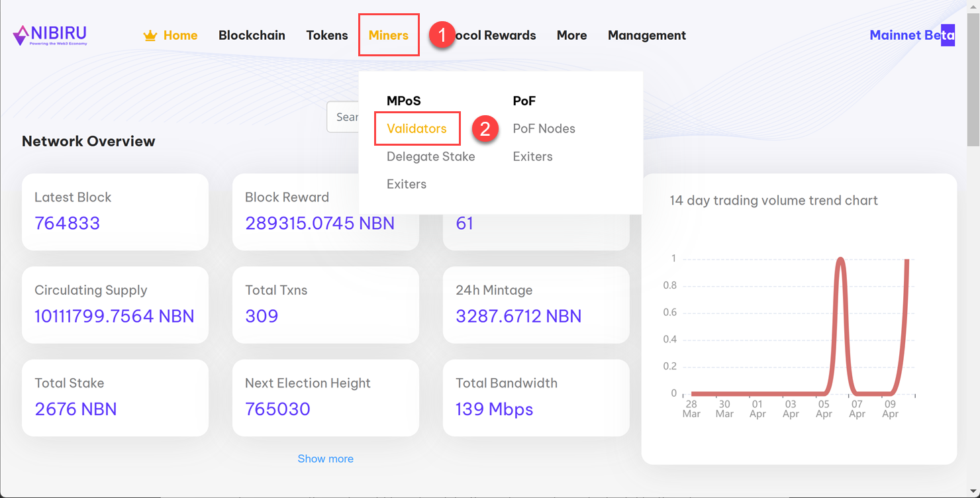
Task: Open the More menu
Action: tap(571, 35)
